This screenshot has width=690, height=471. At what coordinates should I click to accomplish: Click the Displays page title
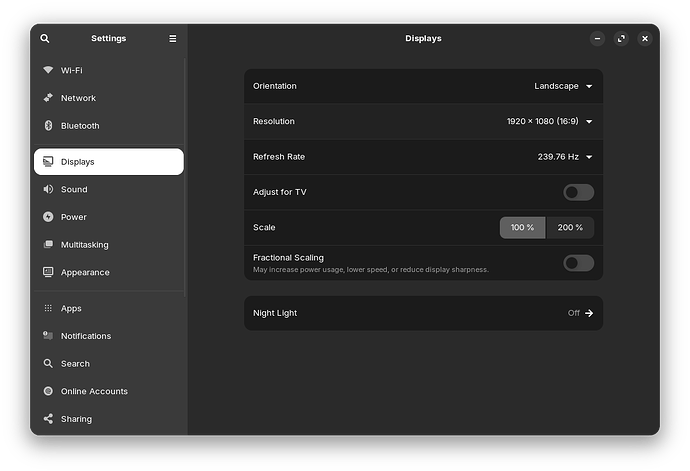[423, 38]
